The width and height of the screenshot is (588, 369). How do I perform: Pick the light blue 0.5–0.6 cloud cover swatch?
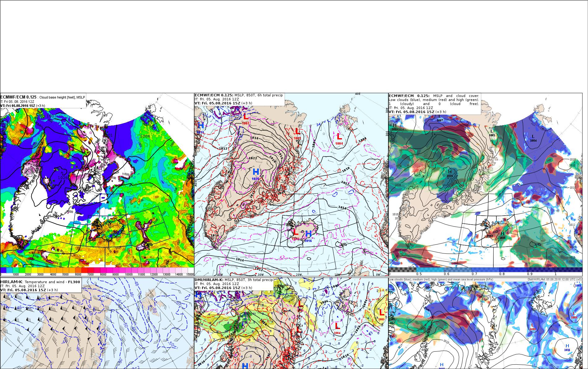click(430, 270)
